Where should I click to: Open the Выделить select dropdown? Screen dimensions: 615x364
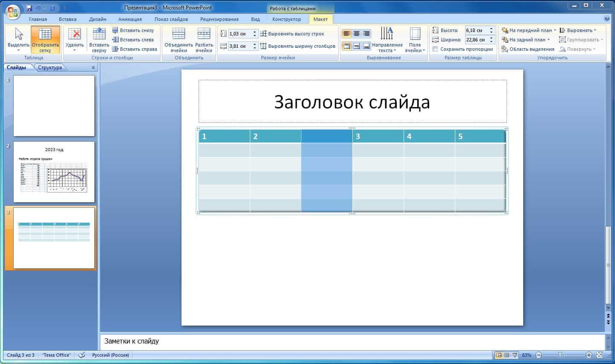18,40
